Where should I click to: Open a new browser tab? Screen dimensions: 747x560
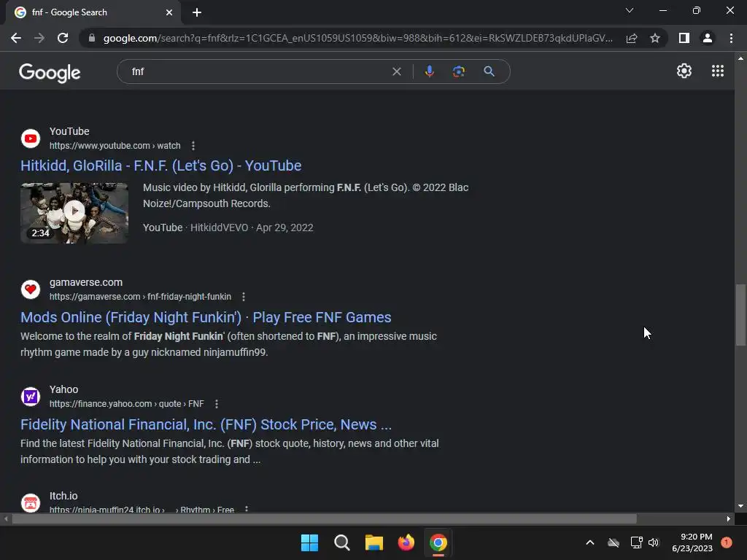coord(197,12)
